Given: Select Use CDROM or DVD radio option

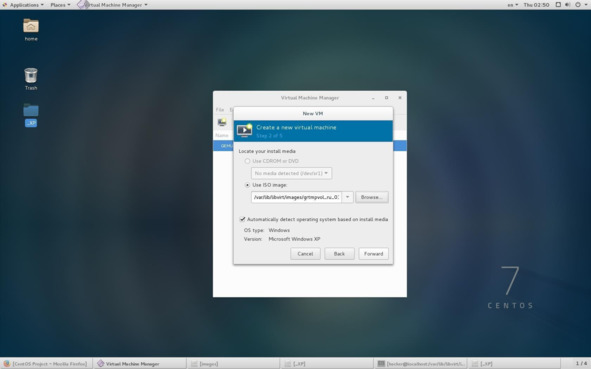Looking at the screenshot, I should (x=247, y=161).
